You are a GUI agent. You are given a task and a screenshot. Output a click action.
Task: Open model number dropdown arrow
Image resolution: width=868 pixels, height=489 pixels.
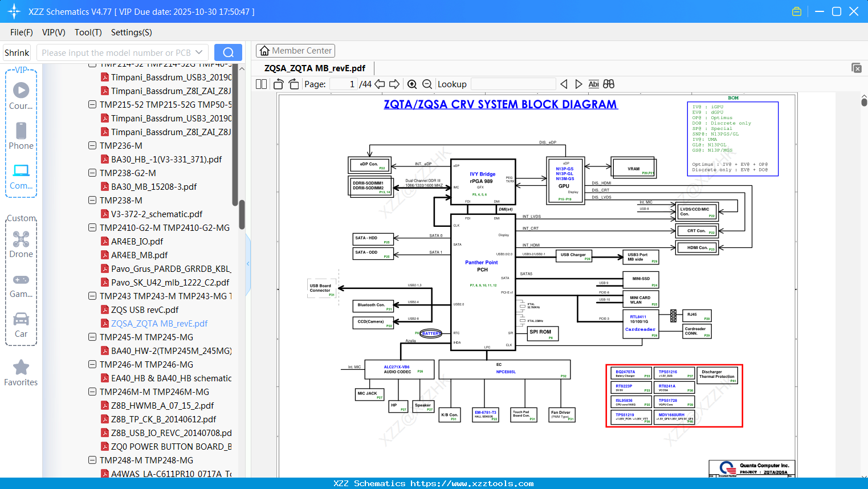(x=199, y=52)
